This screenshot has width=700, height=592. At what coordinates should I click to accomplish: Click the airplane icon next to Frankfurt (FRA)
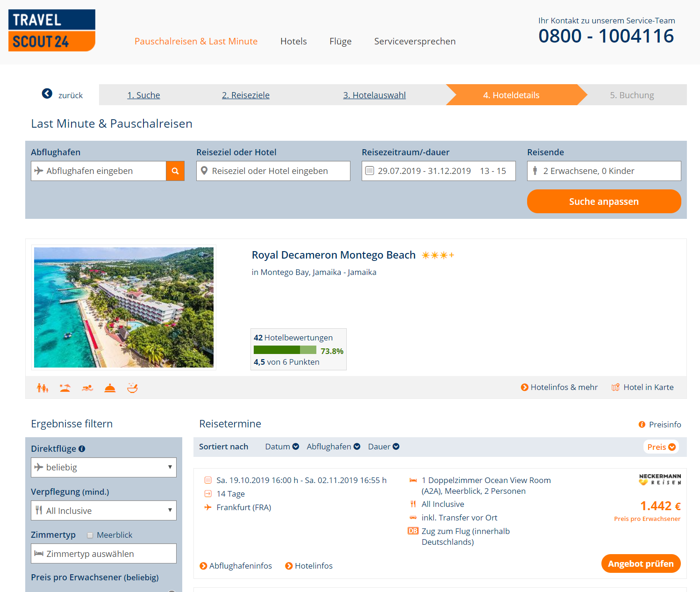pos(208,507)
